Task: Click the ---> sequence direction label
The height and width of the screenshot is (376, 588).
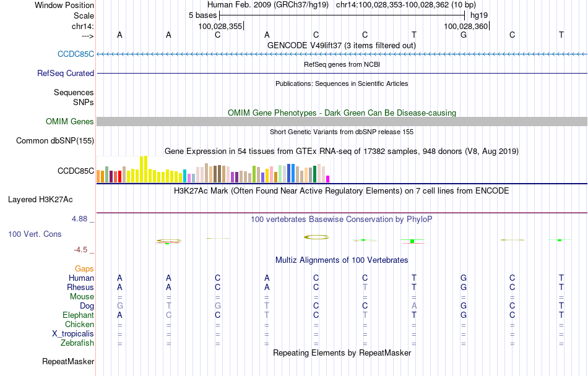Action: (x=88, y=36)
